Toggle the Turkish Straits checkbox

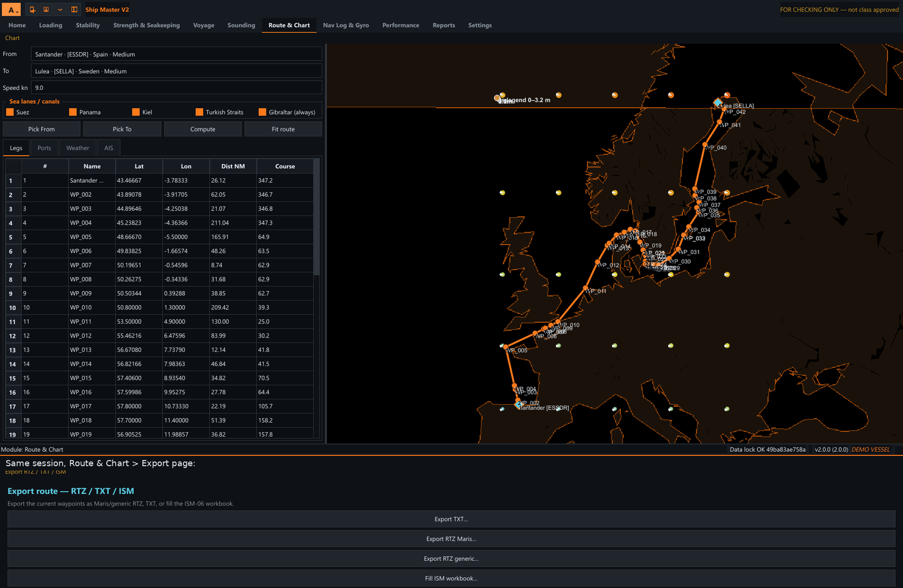pyautogui.click(x=199, y=112)
